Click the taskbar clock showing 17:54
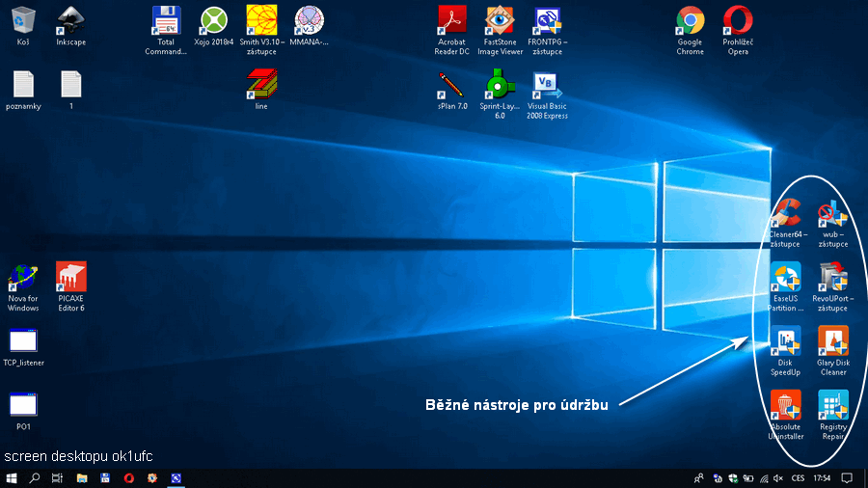The image size is (868, 488). (x=823, y=478)
